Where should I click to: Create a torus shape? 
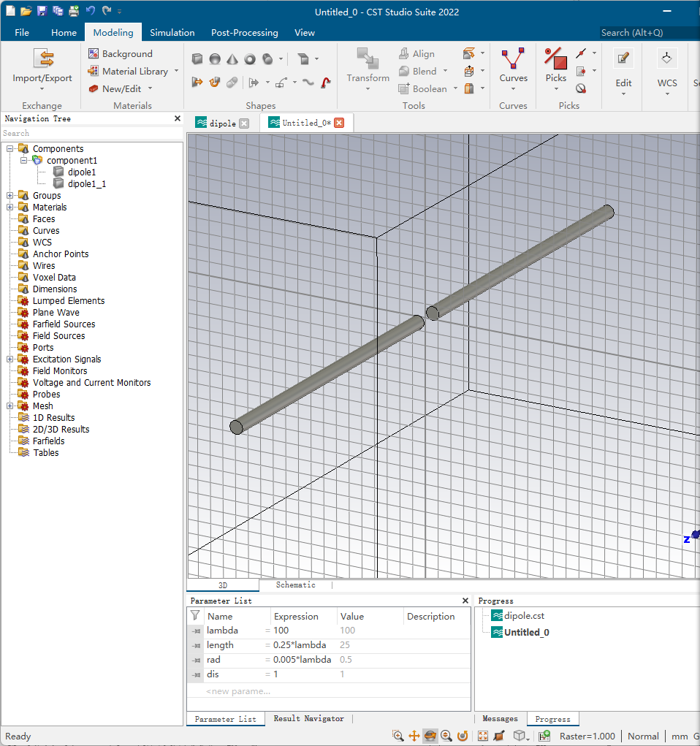(250, 59)
